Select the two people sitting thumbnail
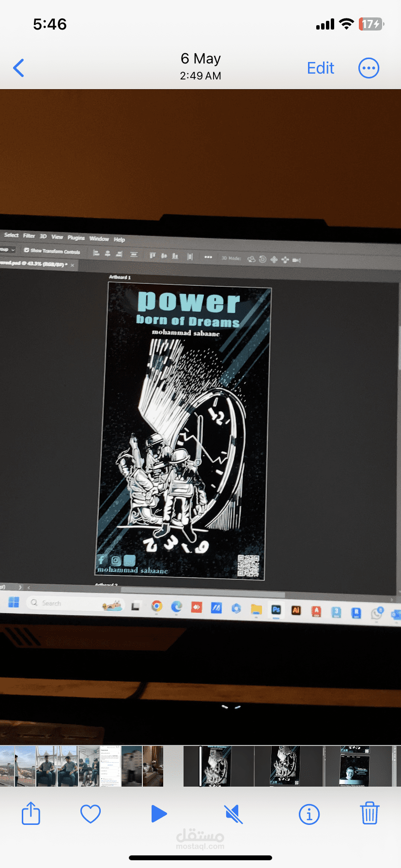The height and width of the screenshot is (868, 401). [89, 766]
